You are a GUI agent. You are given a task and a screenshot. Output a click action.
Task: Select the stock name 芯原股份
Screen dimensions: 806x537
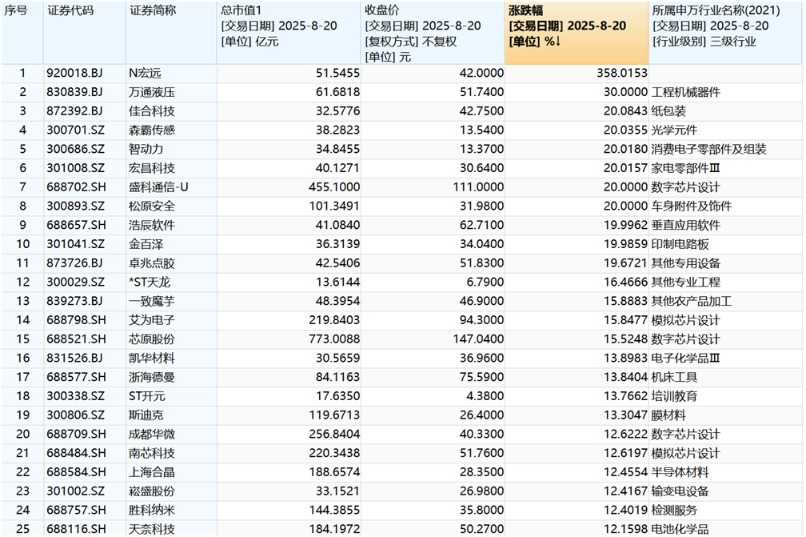pos(152,339)
